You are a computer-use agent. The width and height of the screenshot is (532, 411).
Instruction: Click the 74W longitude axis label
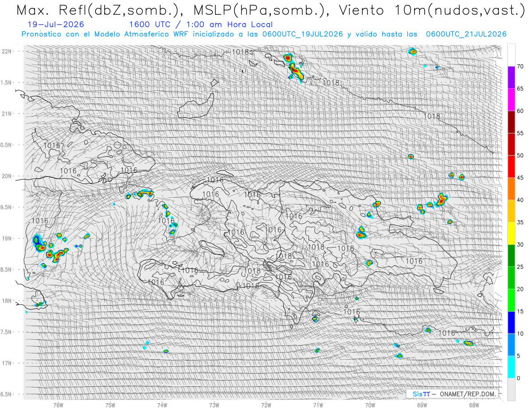(x=162, y=404)
